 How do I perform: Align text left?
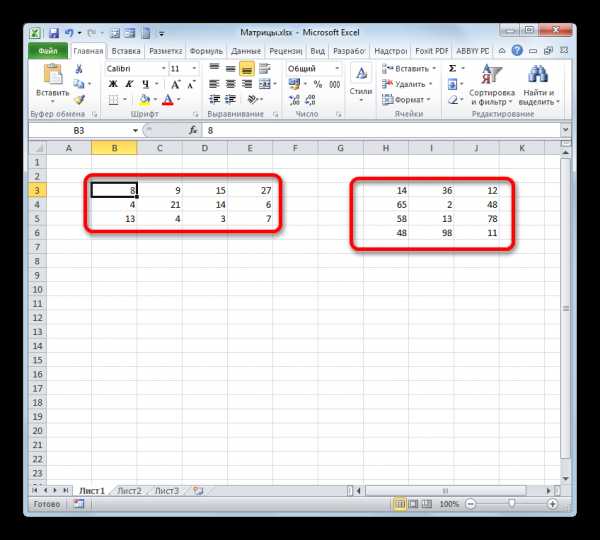point(214,84)
